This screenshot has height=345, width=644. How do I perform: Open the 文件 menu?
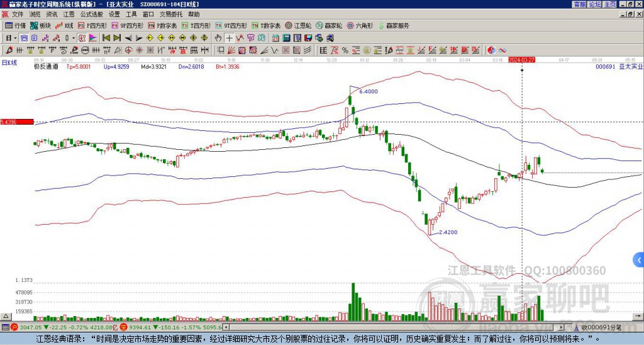click(x=18, y=14)
